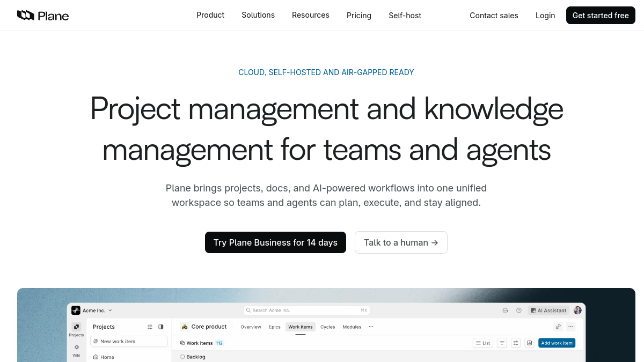This screenshot has width=644, height=362.
Task: Expand the Acme Inc. workspace dropdown
Action: (97, 311)
